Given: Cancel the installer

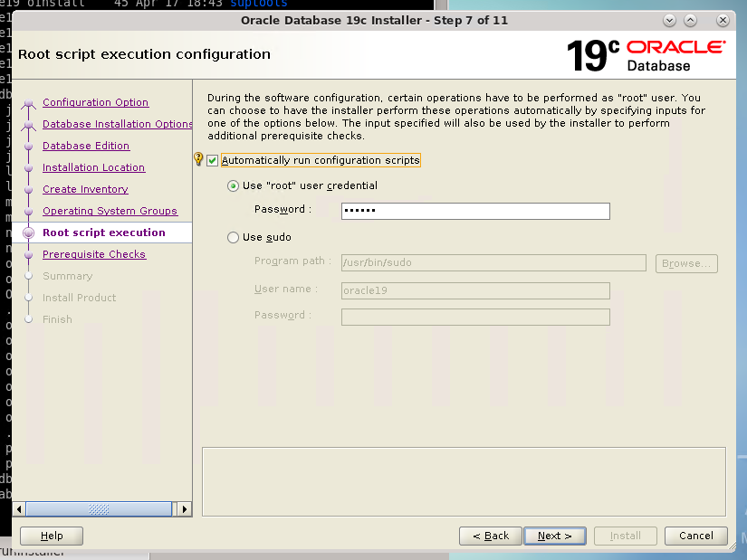Looking at the screenshot, I should coord(696,536).
